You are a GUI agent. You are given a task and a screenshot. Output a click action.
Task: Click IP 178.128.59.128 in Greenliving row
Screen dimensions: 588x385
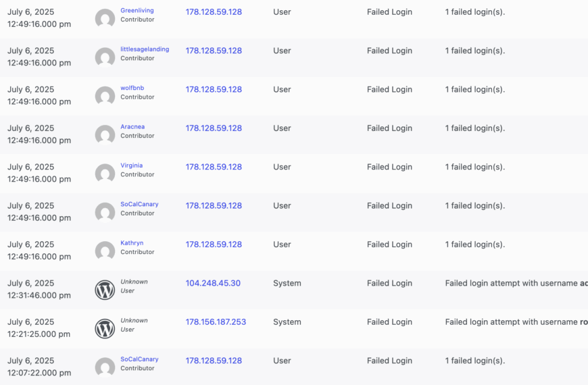214,12
